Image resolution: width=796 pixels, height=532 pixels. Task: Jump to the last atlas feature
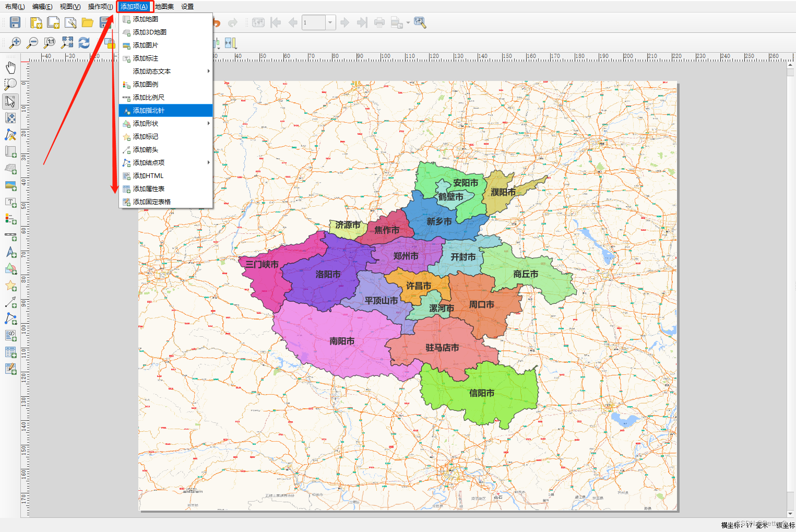[x=362, y=22]
